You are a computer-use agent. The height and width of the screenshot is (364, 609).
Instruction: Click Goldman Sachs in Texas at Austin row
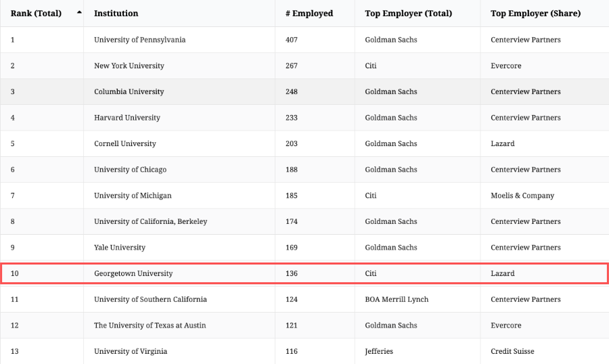pos(390,325)
